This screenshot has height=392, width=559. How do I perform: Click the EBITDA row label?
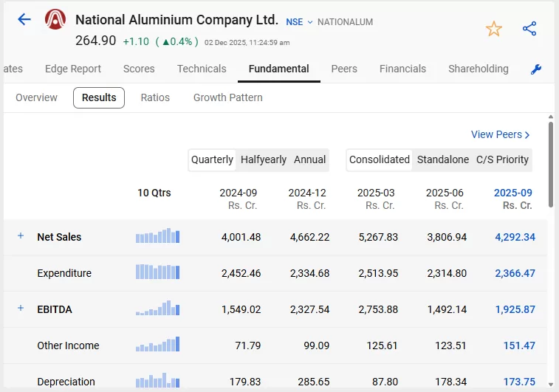(55, 309)
